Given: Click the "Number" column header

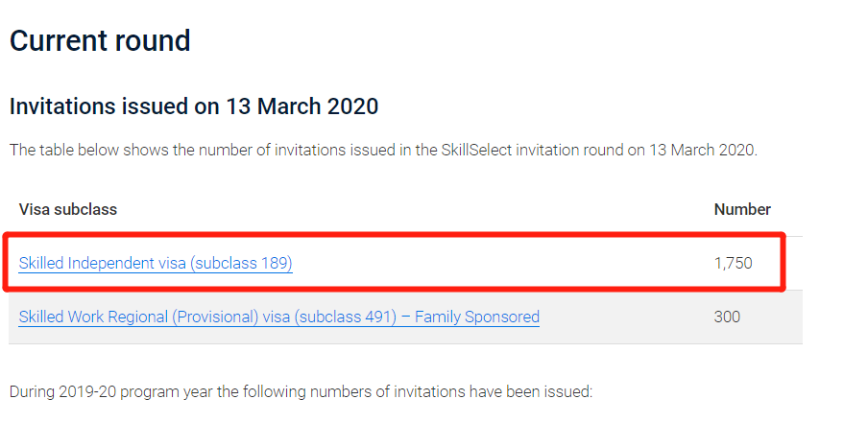Looking at the screenshot, I should coord(742,209).
